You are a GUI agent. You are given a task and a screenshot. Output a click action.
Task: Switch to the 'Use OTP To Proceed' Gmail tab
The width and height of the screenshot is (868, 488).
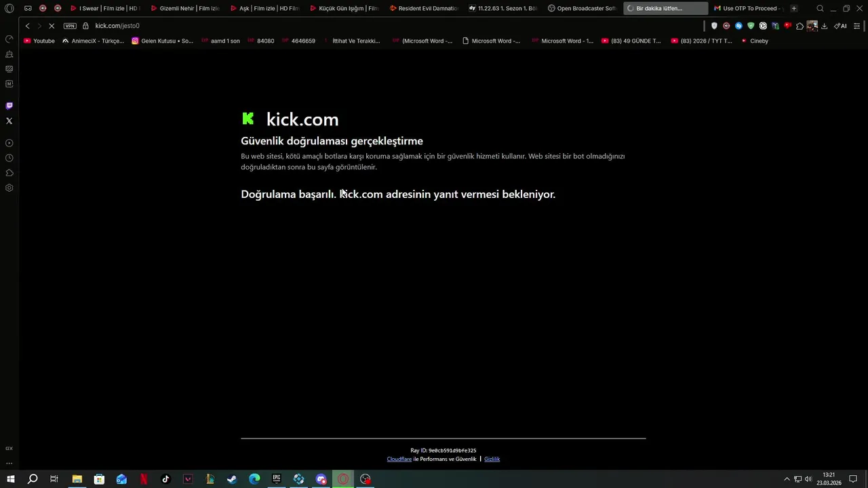click(749, 9)
